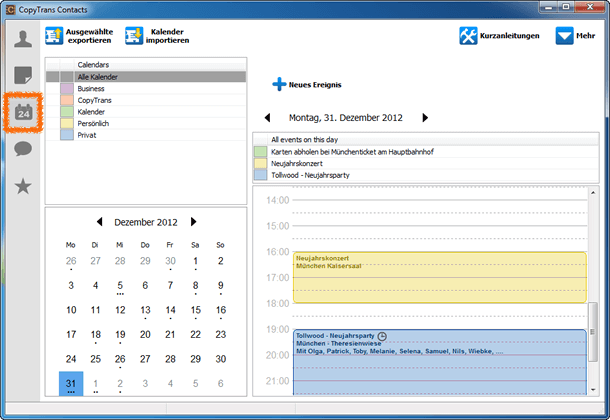Open the Bookmarks star section

(x=23, y=186)
